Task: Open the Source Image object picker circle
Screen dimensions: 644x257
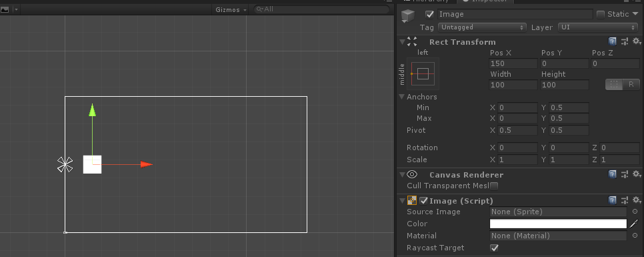Action: click(x=635, y=212)
